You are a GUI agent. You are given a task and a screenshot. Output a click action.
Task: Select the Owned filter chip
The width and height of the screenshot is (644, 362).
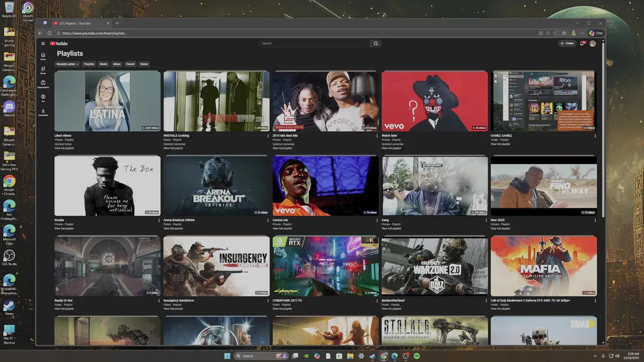[130, 64]
